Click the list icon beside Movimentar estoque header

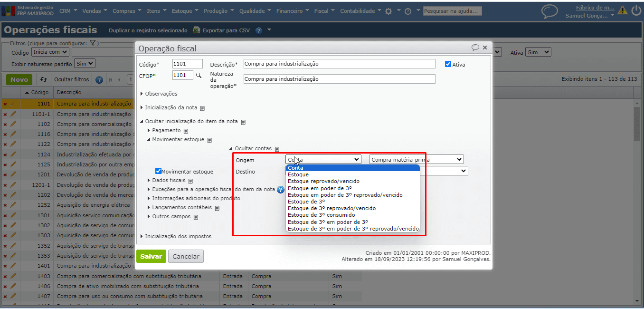tap(209, 140)
